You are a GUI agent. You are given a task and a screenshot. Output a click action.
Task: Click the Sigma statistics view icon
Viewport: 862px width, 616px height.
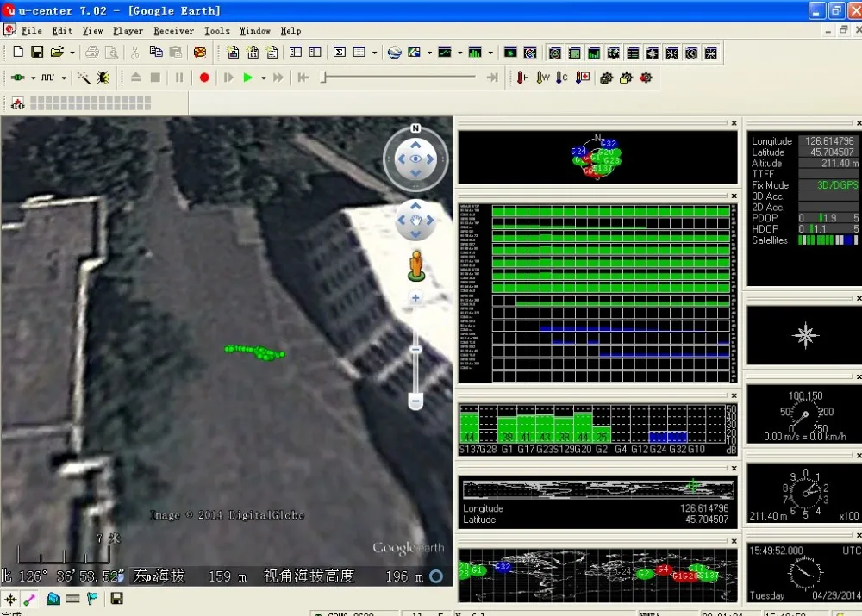pyautogui.click(x=340, y=53)
